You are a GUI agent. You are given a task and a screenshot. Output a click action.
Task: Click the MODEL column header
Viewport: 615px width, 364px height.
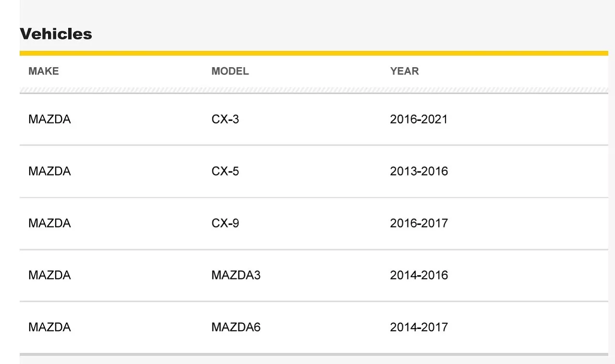click(230, 71)
